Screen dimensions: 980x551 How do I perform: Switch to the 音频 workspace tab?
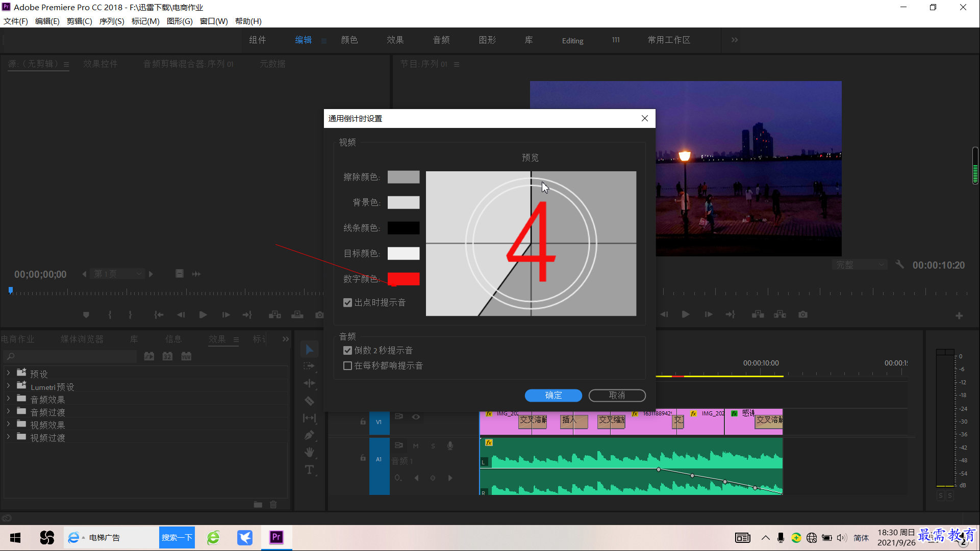click(x=441, y=40)
